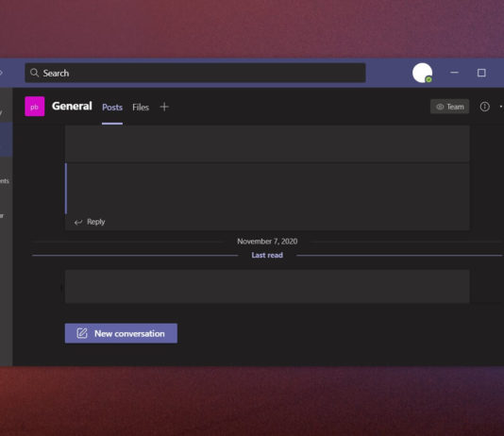The image size is (504, 436).
Task: Switch to the Posts tab
Action: (x=112, y=107)
